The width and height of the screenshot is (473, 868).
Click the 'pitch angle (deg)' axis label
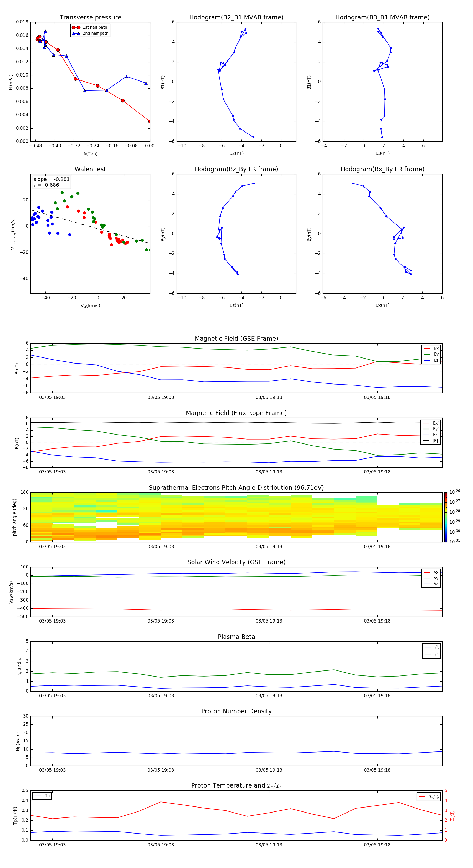click(14, 517)
